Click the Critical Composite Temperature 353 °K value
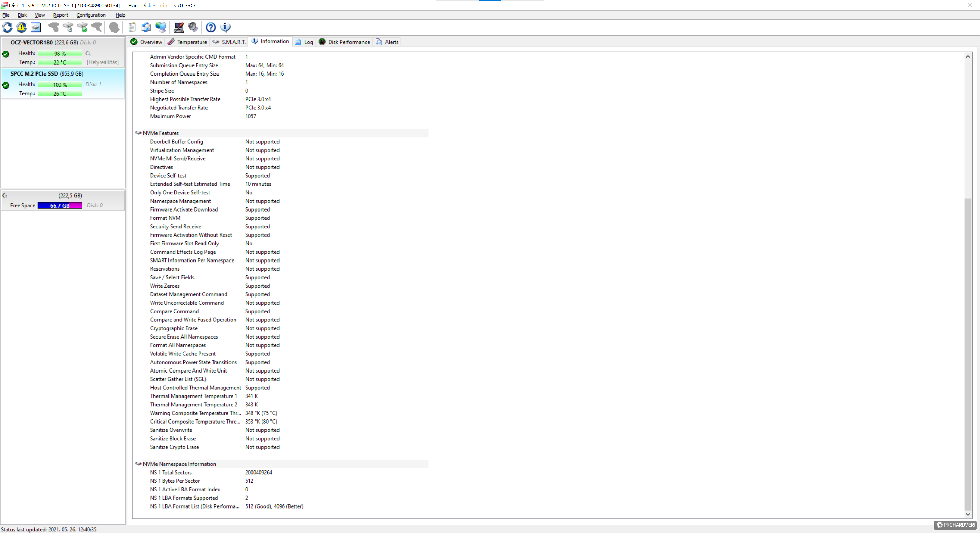This screenshot has height=533, width=980. (261, 422)
